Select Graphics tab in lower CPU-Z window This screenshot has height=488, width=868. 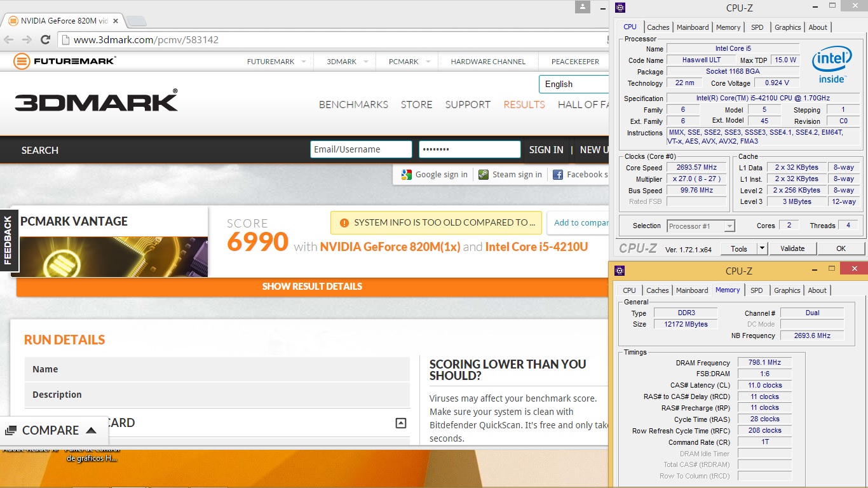pyautogui.click(x=787, y=290)
